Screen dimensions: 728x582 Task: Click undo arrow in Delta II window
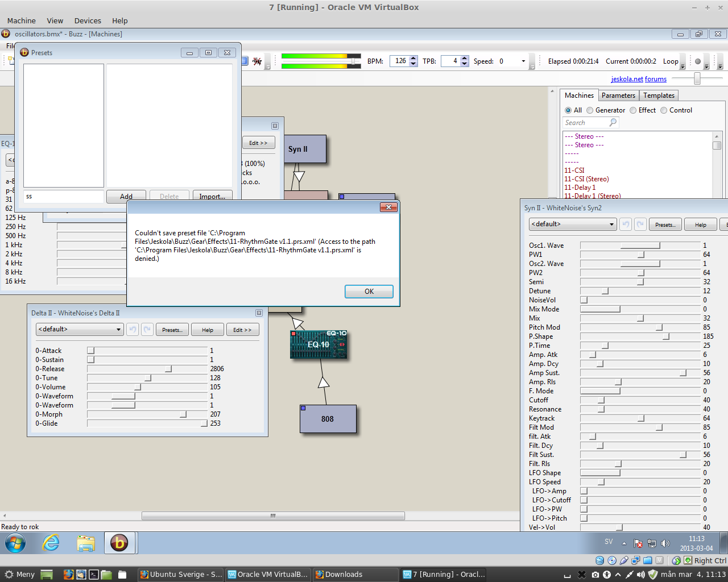133,330
